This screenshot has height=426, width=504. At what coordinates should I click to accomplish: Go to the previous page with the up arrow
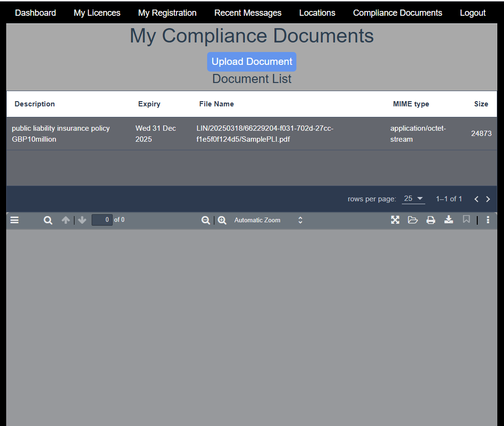pyautogui.click(x=66, y=220)
